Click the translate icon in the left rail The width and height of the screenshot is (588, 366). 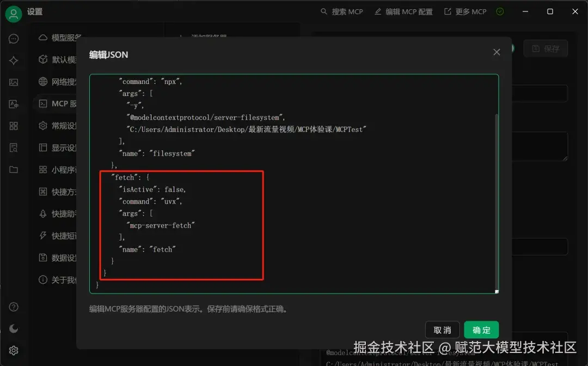[x=15, y=103]
